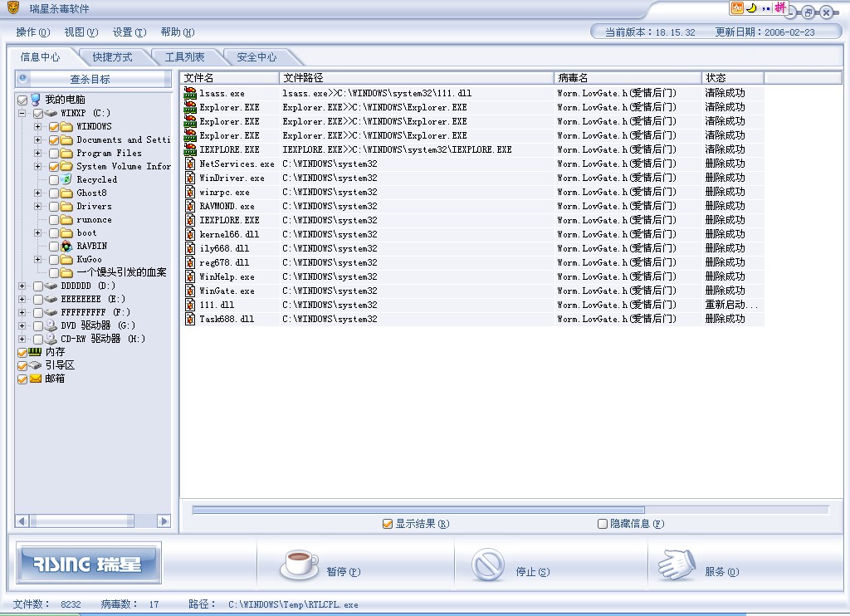
Task: Stop the scan with 停止 button
Action: point(510,565)
